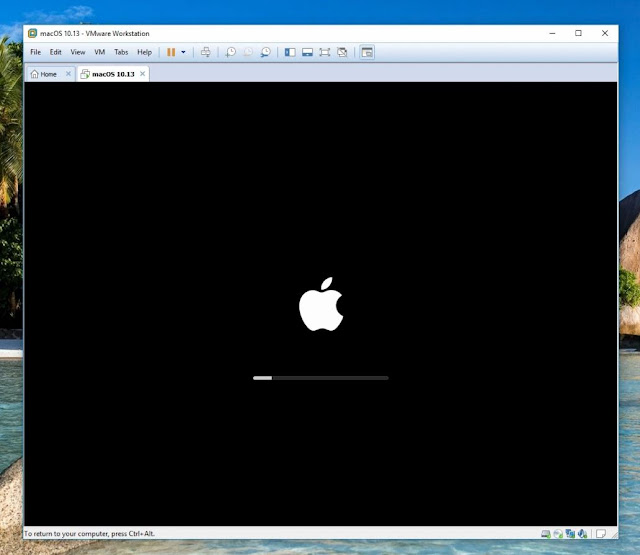Revert the virtual machine to its snapshot
Image resolution: width=640 pixels, height=555 pixels.
click(248, 52)
